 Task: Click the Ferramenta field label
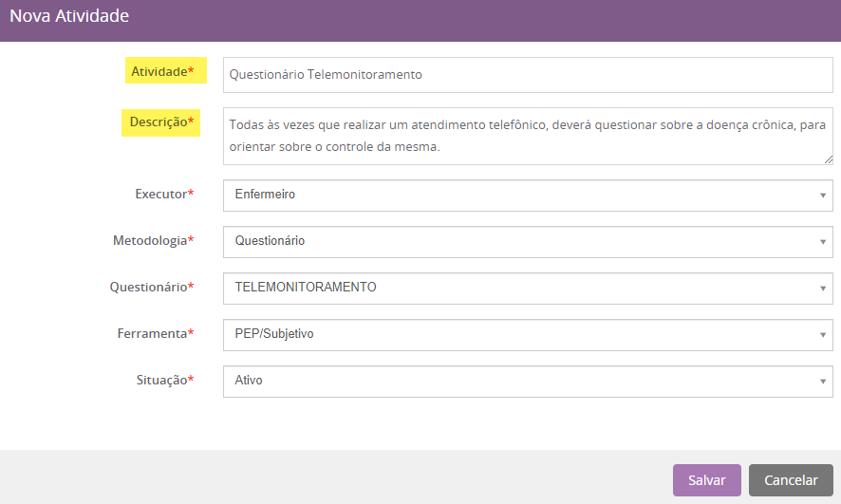pos(155,334)
